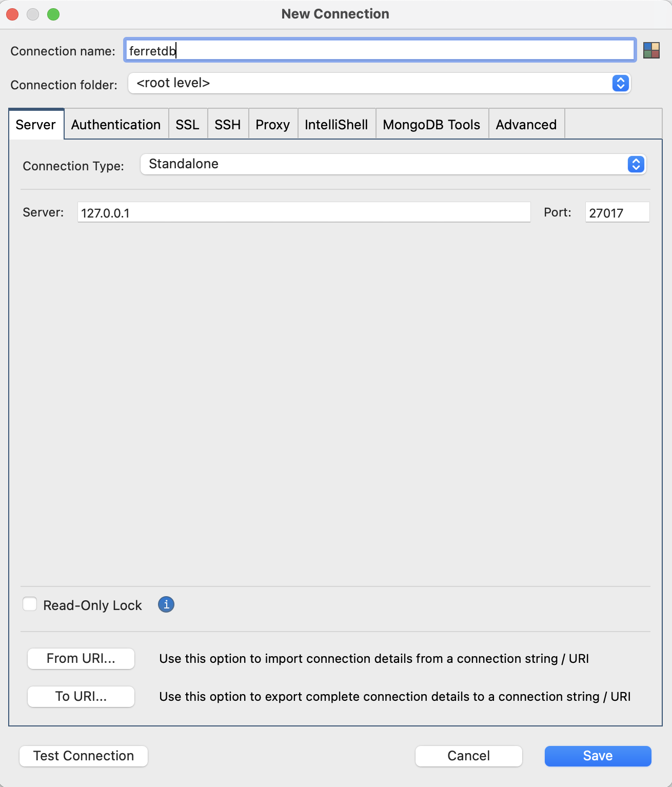This screenshot has width=672, height=787.
Task: Switch to the Authentication tab
Action: (116, 125)
